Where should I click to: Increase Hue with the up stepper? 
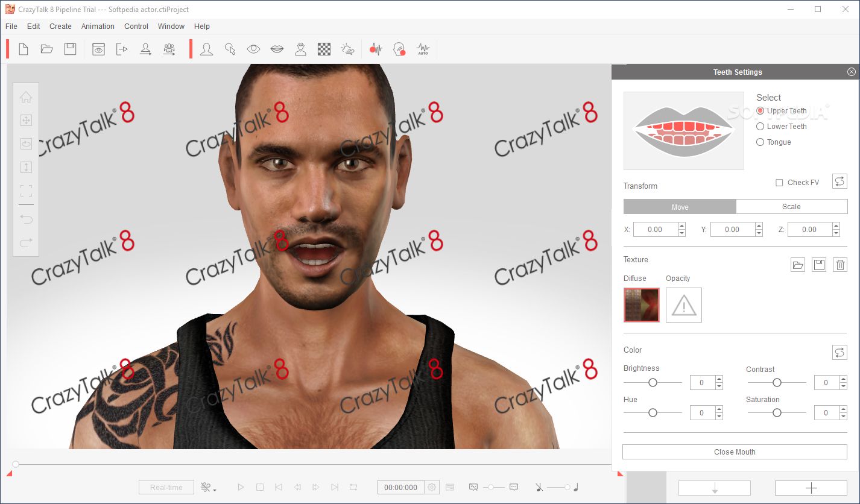click(719, 409)
